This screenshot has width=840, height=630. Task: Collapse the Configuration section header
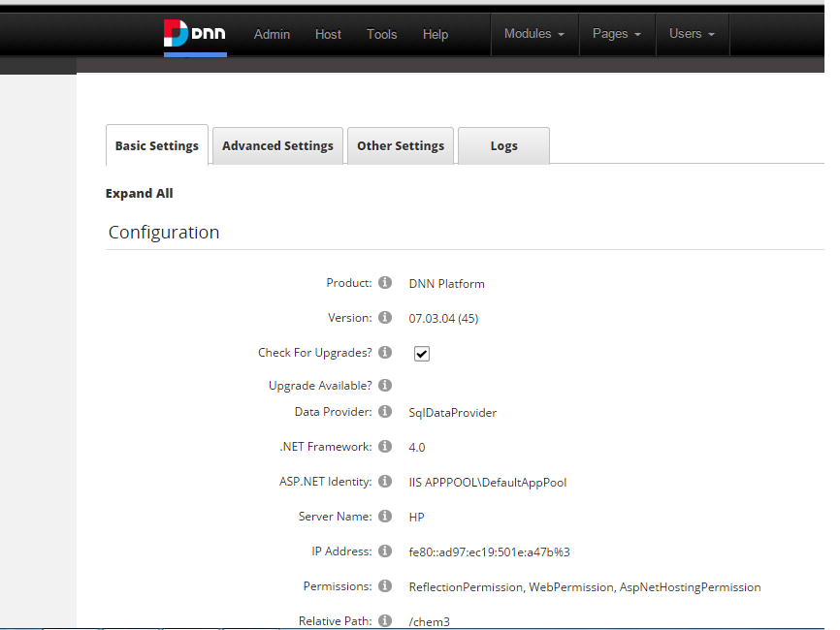click(x=164, y=233)
